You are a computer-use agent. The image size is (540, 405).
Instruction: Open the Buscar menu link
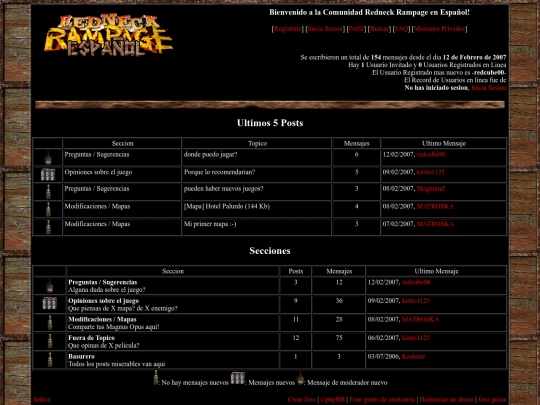pyautogui.click(x=379, y=29)
